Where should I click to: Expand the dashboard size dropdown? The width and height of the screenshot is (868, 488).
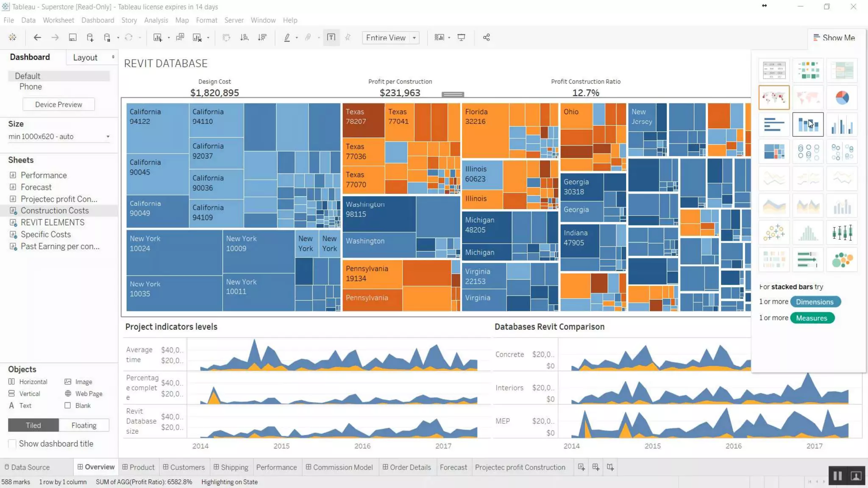point(108,136)
